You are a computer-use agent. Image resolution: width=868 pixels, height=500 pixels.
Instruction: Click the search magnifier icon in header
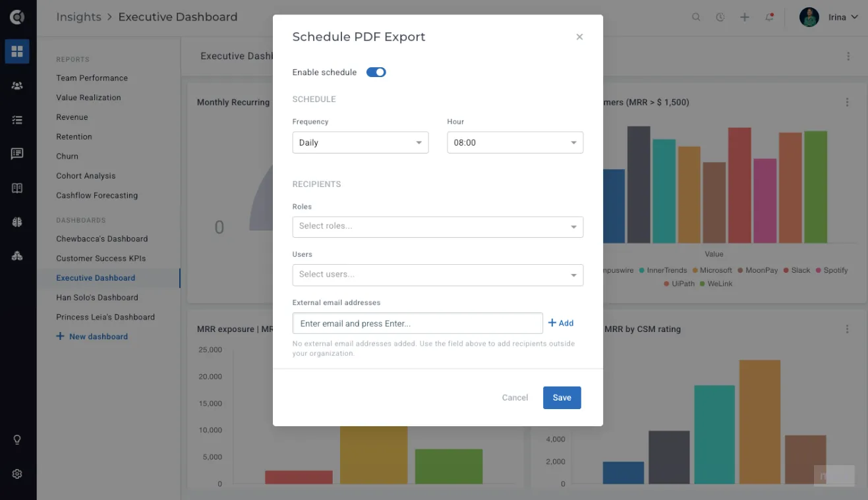click(x=696, y=17)
